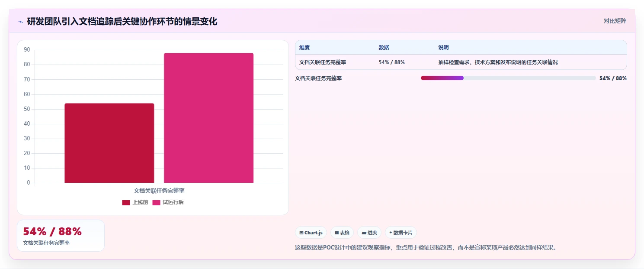Select the 表格 tag chip
The image size is (644, 269).
point(342,233)
